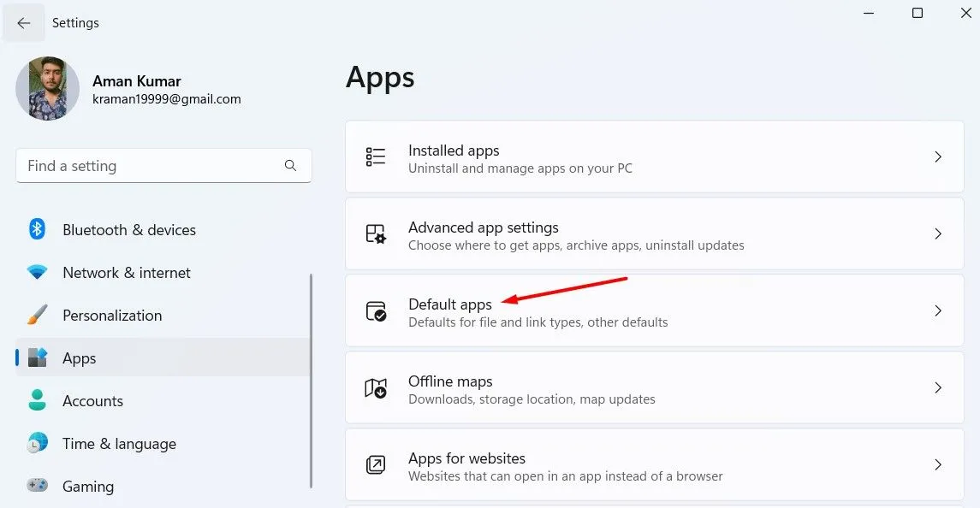The height and width of the screenshot is (508, 980).
Task: Select the Bluetooth icon in the sidebar
Action: coord(36,229)
